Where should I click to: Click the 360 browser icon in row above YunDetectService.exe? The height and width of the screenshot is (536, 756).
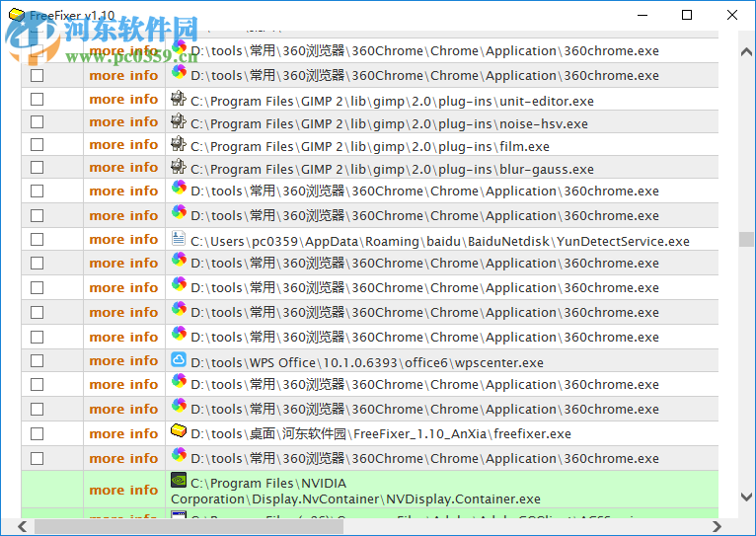pyautogui.click(x=179, y=212)
